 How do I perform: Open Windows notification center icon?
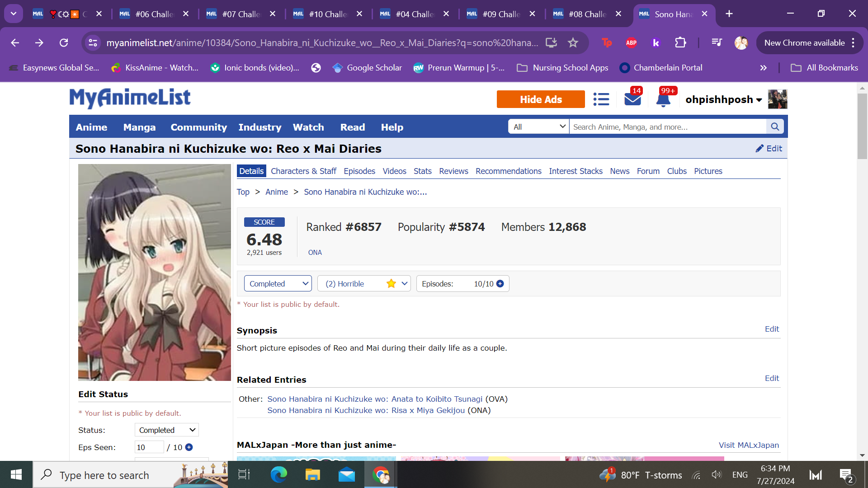846,475
